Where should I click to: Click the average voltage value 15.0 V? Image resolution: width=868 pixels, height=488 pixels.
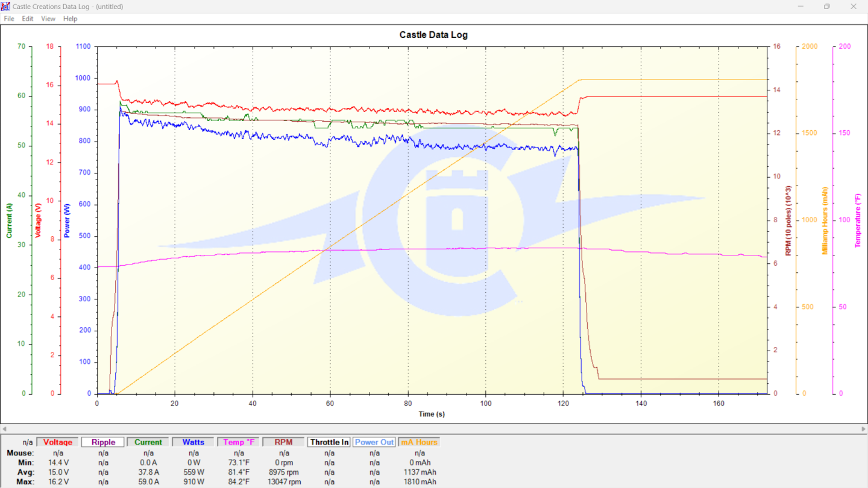(x=58, y=472)
